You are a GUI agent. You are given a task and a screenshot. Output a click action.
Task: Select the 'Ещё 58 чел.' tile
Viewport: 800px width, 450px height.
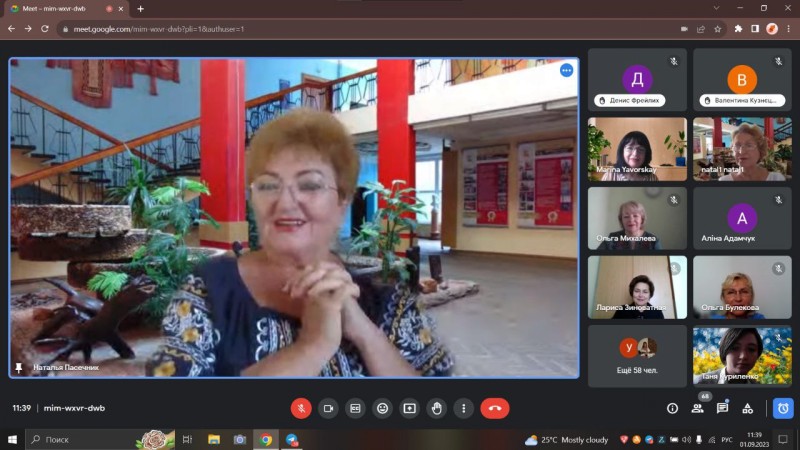637,356
